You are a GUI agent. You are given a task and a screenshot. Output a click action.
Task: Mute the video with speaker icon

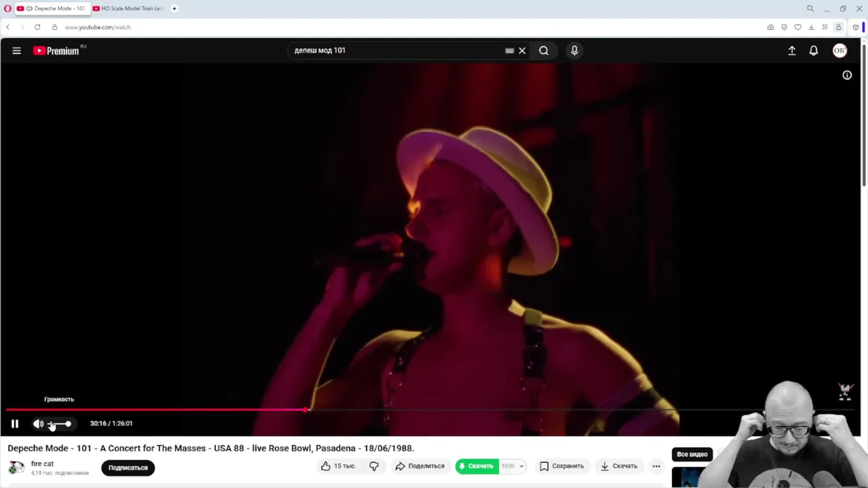(38, 424)
